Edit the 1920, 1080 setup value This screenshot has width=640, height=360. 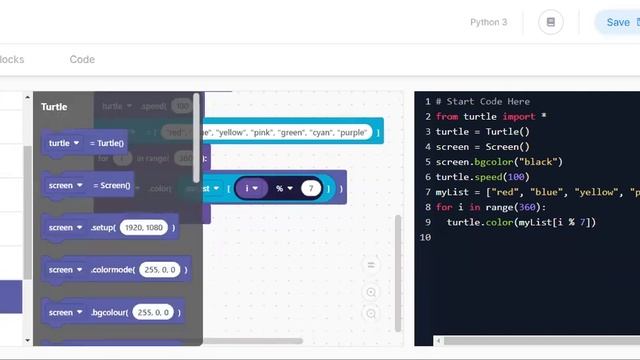pyautogui.click(x=144, y=227)
